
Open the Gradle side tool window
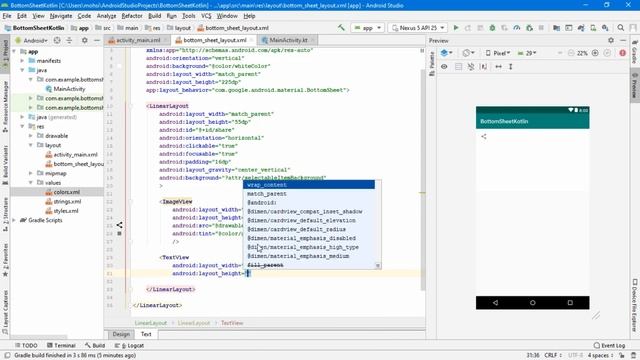click(635, 52)
